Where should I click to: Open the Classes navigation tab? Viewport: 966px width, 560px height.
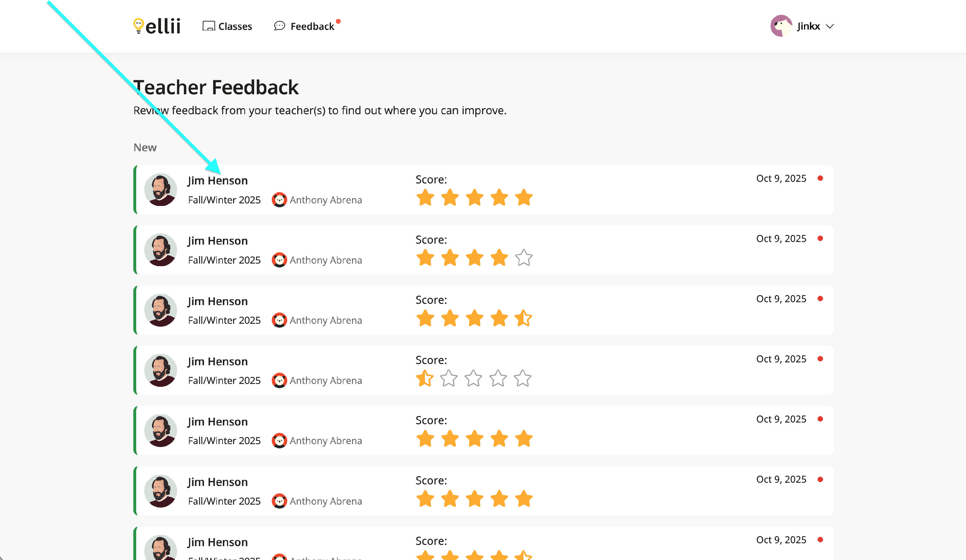click(x=235, y=26)
